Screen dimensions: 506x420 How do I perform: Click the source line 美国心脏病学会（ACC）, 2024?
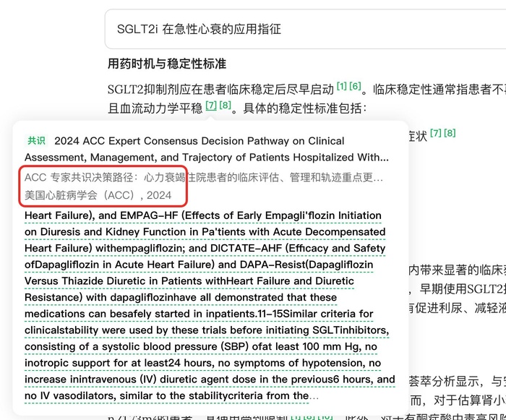click(x=98, y=195)
